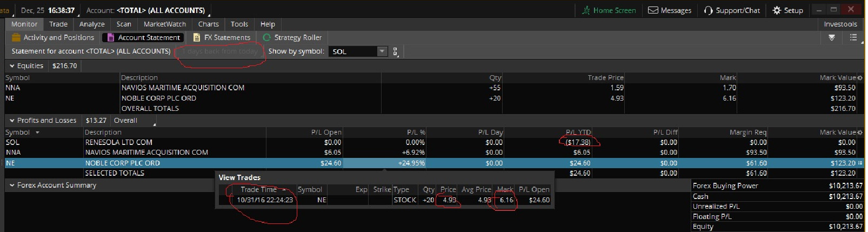The height and width of the screenshot is (232, 868).
Task: Click the 10/31/16 22:24:23 trade time cell
Action: 265,200
